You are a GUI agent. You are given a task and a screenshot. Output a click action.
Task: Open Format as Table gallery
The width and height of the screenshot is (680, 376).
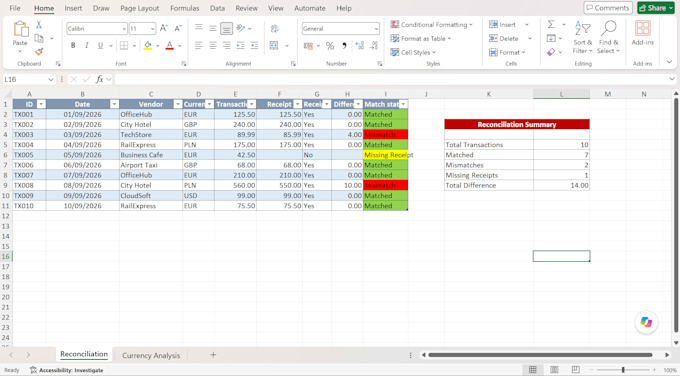(x=421, y=39)
